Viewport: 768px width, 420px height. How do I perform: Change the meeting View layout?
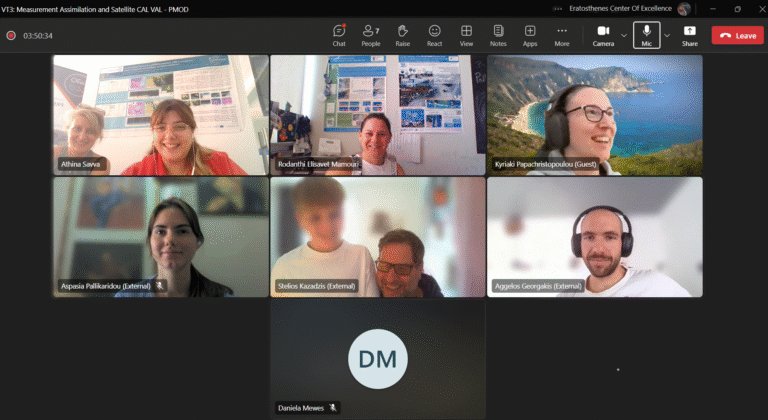point(466,35)
